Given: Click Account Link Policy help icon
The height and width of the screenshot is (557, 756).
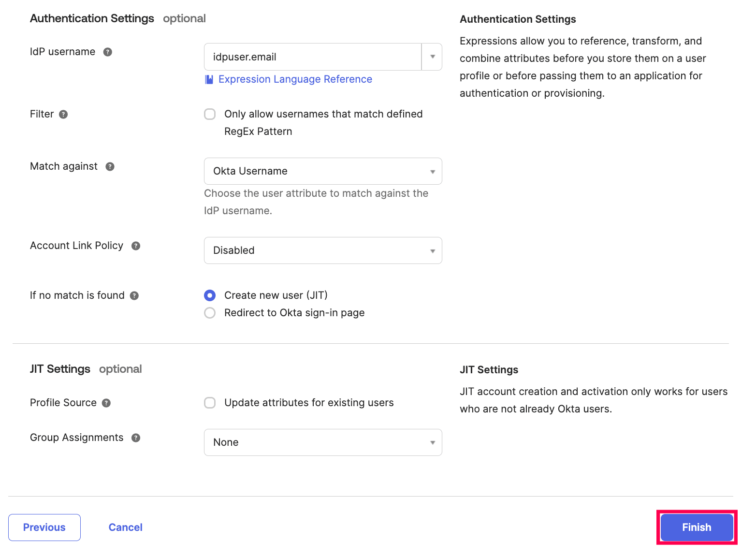Looking at the screenshot, I should 136,246.
